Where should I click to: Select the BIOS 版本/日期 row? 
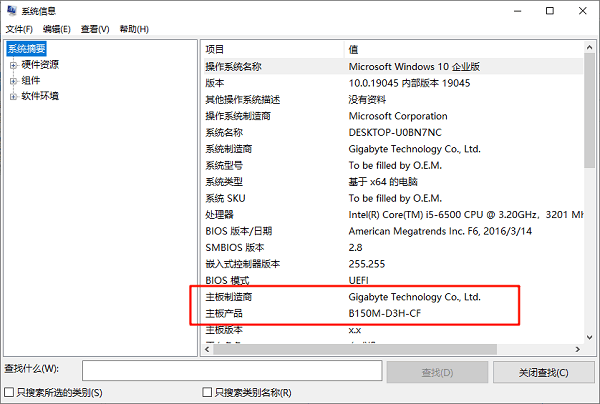(x=392, y=231)
